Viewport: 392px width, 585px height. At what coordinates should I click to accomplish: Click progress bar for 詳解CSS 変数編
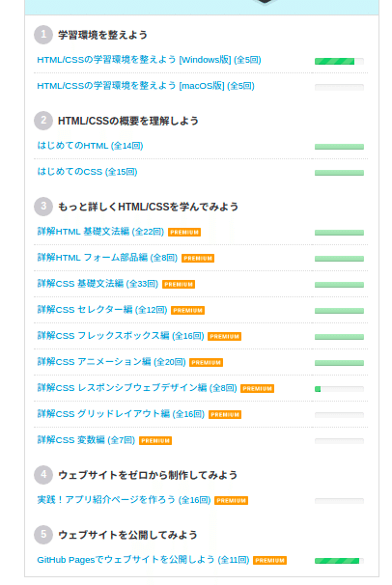339,441
